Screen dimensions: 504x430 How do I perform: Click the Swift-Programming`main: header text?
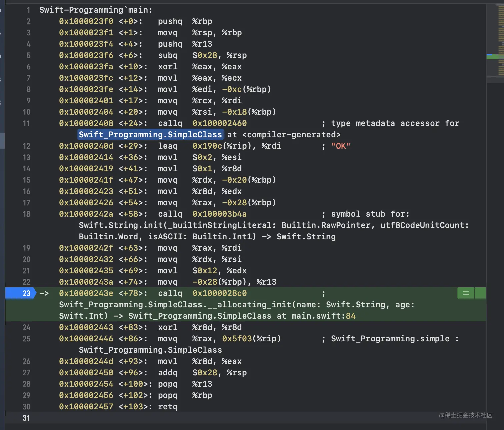(96, 10)
